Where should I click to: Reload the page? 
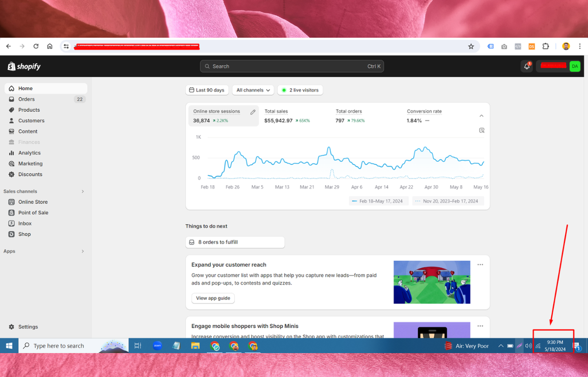(36, 46)
